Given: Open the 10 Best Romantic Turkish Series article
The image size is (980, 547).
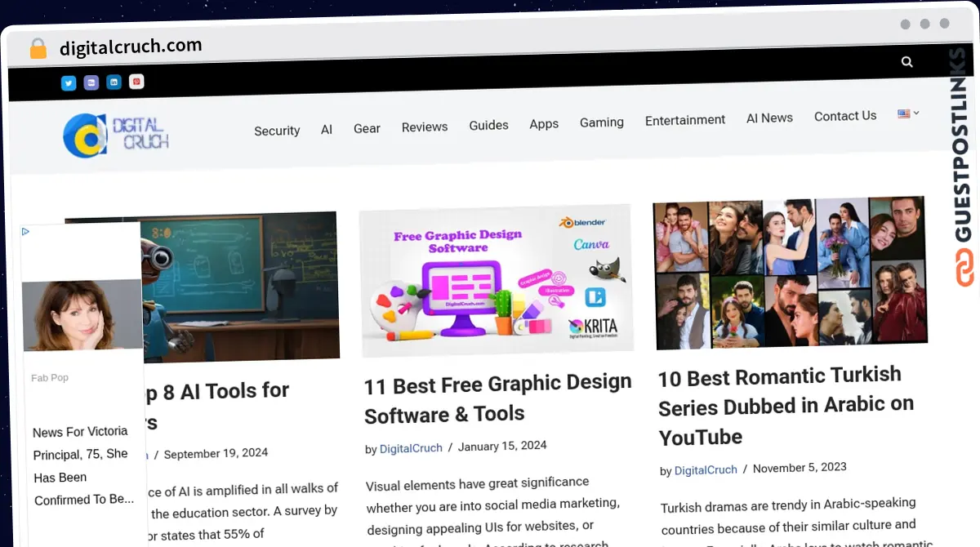Looking at the screenshot, I should [784, 405].
